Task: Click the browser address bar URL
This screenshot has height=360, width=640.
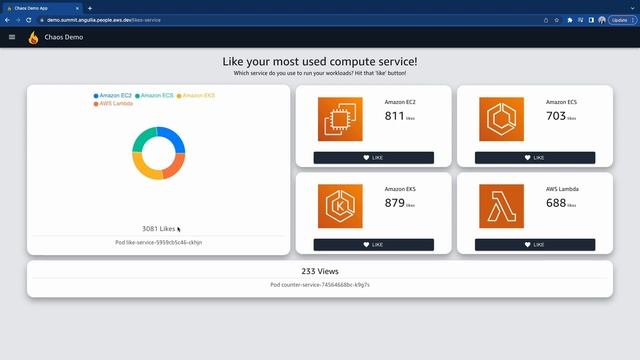Action: pyautogui.click(x=104, y=20)
